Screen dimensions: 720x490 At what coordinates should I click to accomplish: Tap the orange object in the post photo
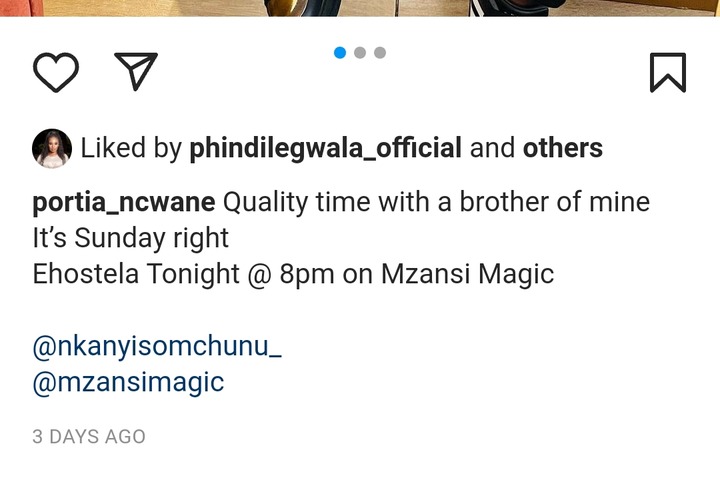(22, 8)
